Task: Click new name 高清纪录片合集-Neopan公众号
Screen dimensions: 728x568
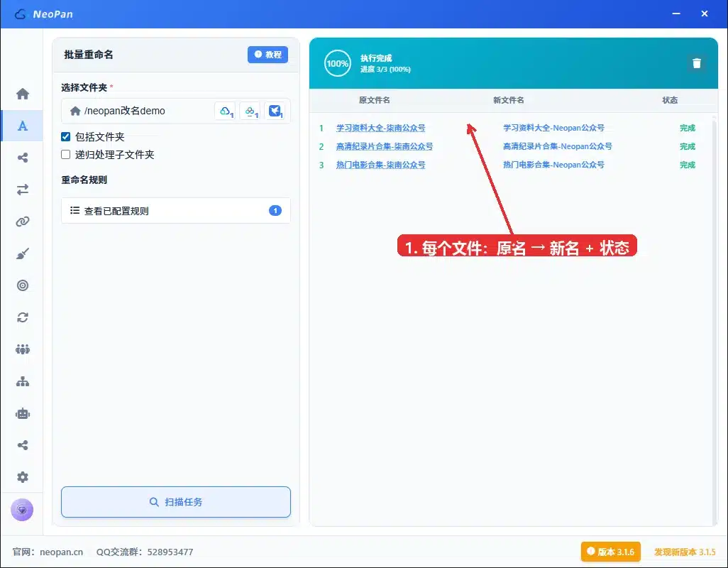Action: point(558,146)
